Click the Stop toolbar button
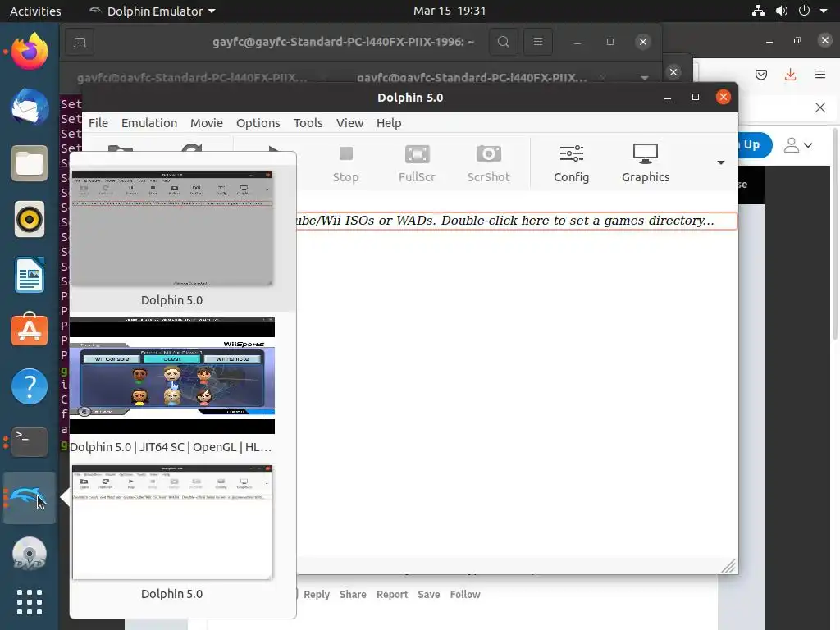 pyautogui.click(x=345, y=163)
